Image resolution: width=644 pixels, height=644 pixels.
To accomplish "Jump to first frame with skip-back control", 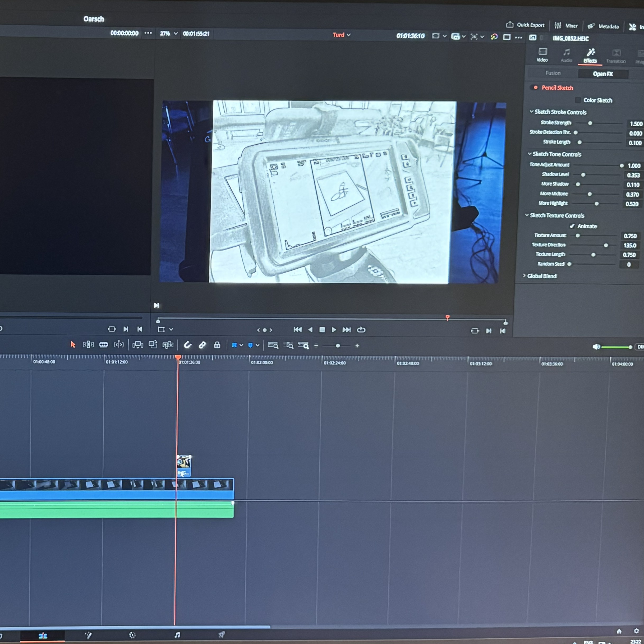I will pos(297,330).
